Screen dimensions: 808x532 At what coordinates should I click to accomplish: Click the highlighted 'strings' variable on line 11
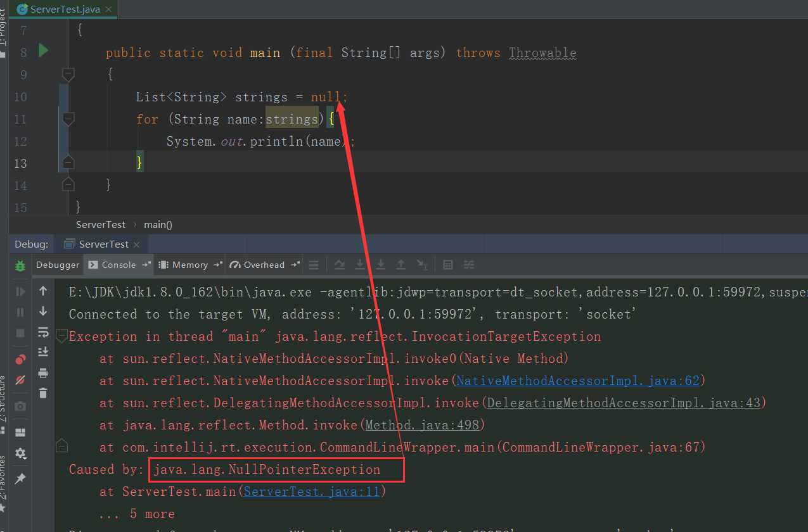(292, 118)
